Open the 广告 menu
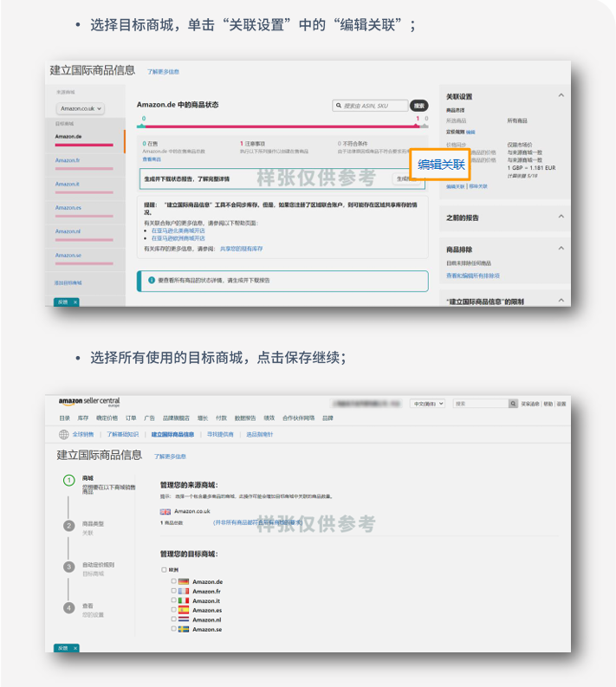Screen dimensions: 616x687 point(149,418)
